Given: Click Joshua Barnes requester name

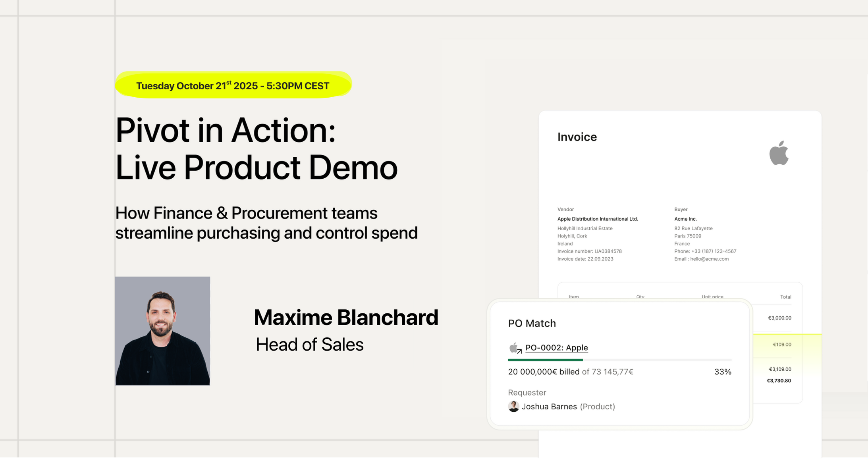Looking at the screenshot, I should coord(549,407).
